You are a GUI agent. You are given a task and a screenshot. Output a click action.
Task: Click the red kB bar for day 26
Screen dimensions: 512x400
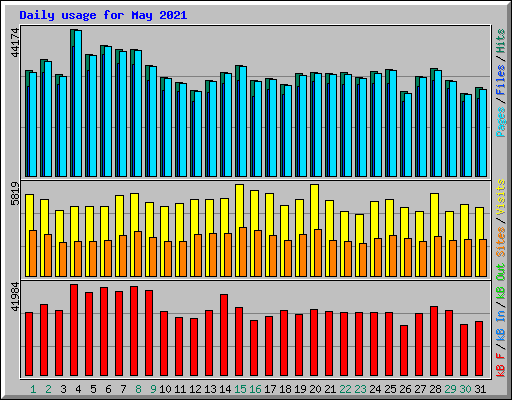(x=404, y=350)
